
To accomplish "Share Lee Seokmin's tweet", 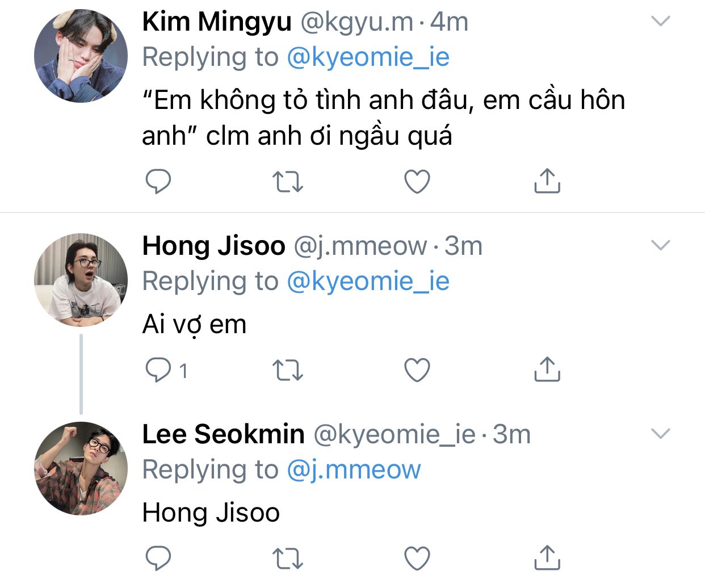I will 547,558.
